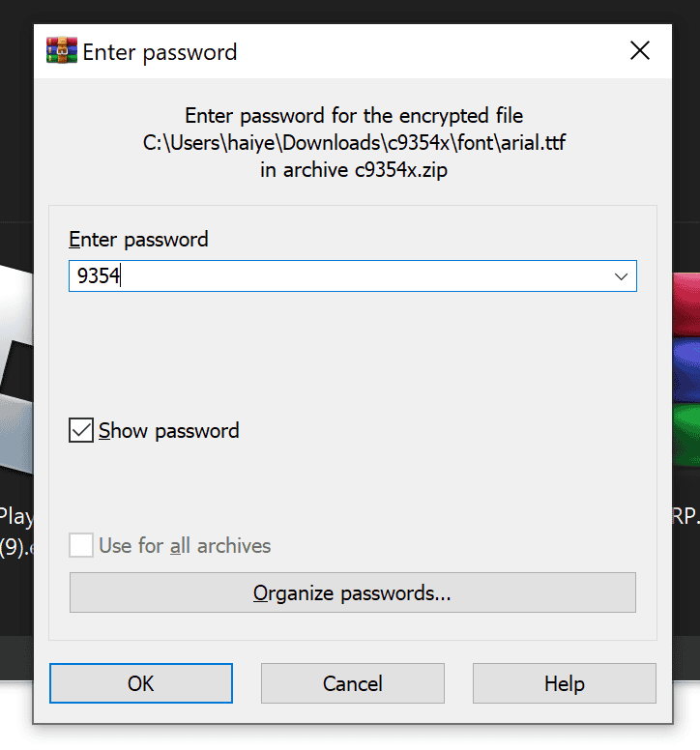The width and height of the screenshot is (700, 750).
Task: Click the RP. file label at right edge
Action: (x=685, y=516)
